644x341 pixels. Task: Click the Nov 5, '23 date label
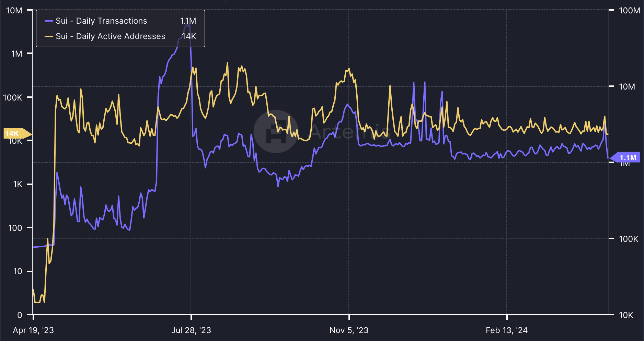349,330
